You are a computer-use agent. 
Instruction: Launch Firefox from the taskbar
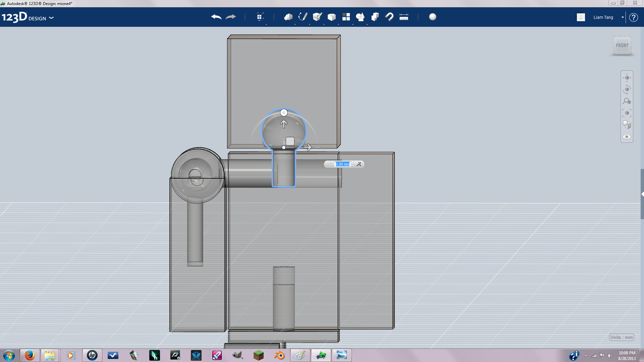click(x=30, y=355)
